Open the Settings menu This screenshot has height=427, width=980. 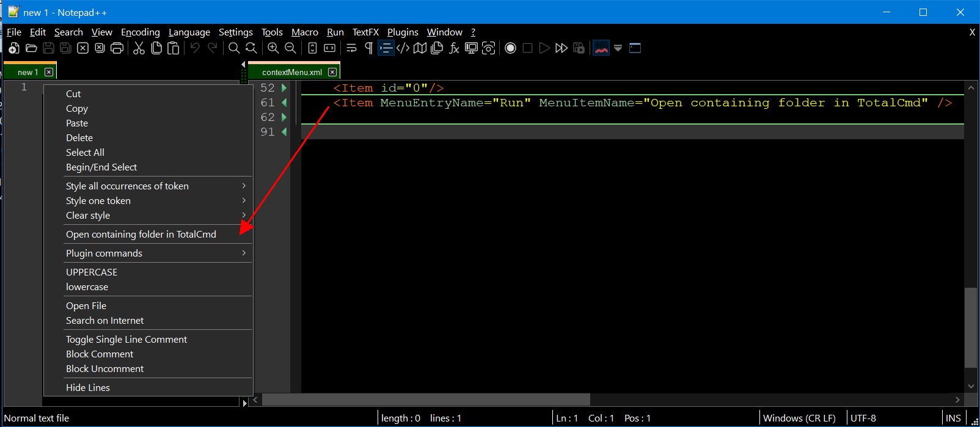coord(236,32)
